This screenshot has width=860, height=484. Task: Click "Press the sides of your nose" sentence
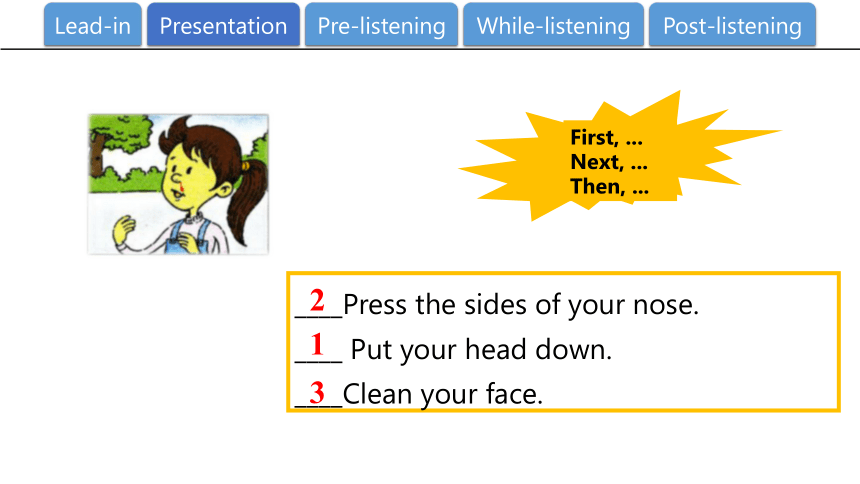click(x=521, y=305)
